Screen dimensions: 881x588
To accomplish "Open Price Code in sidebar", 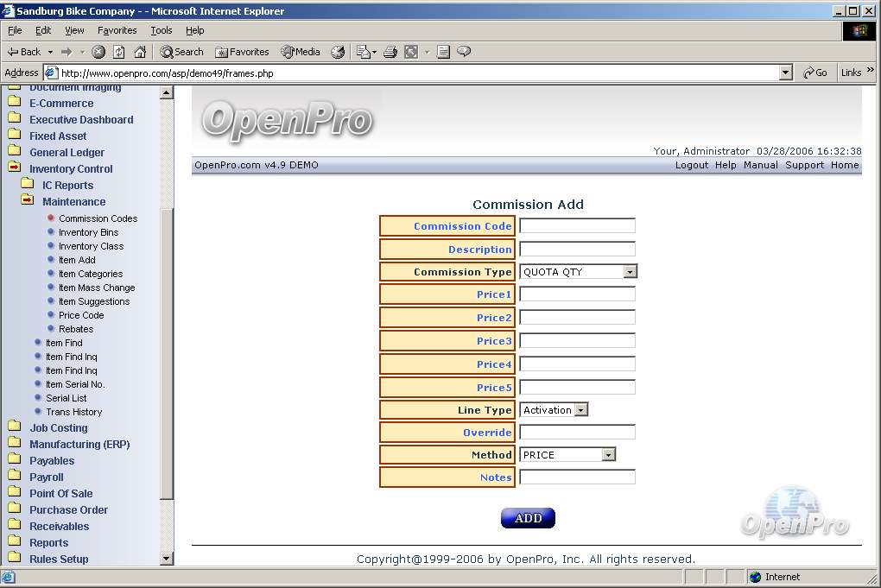I will tap(81, 315).
